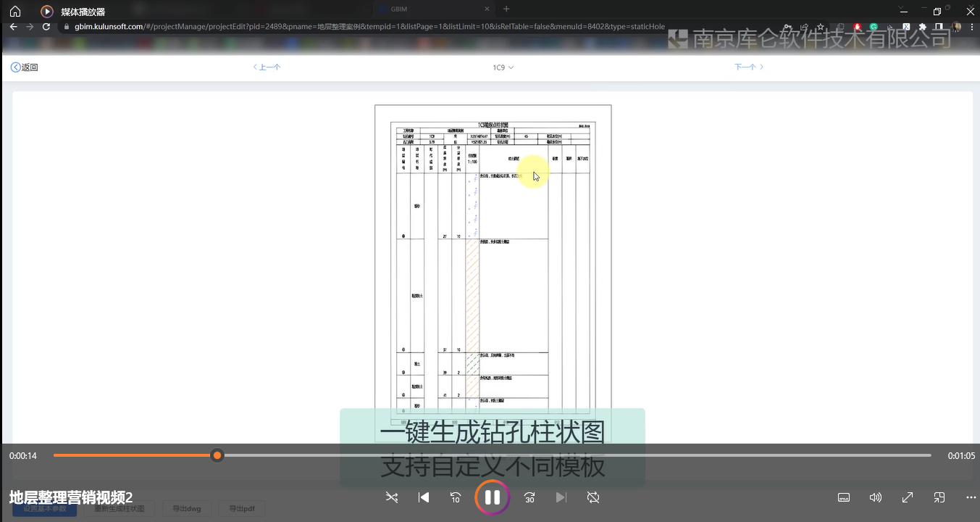Screen dimensions: 980x522
Task: Toggle shuffle mode in the media player
Action: coord(391,497)
